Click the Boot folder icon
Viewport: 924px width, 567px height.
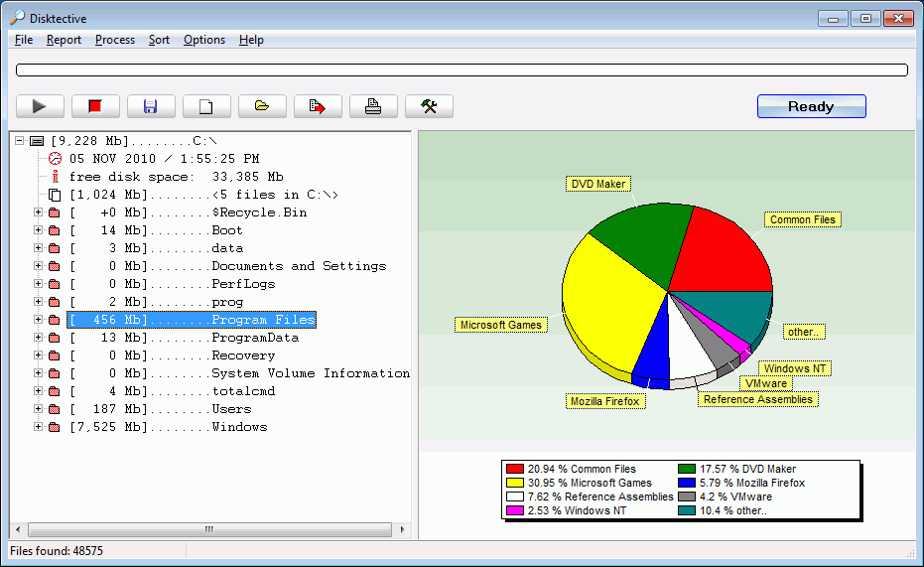point(55,230)
